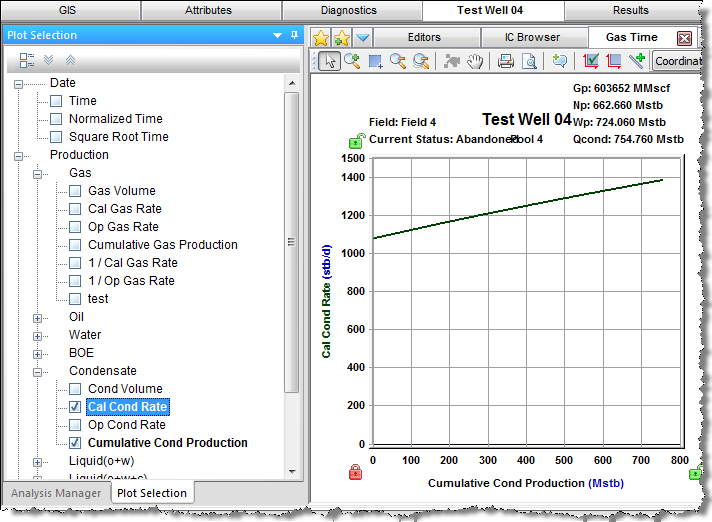This screenshot has width=712, height=522.
Task: Expand the Water tree node
Action: click(x=38, y=335)
